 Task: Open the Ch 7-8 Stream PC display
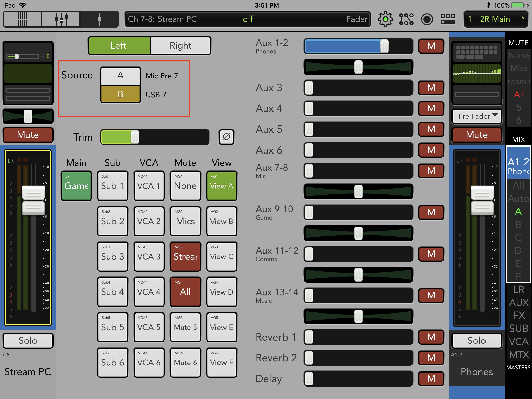[248, 19]
